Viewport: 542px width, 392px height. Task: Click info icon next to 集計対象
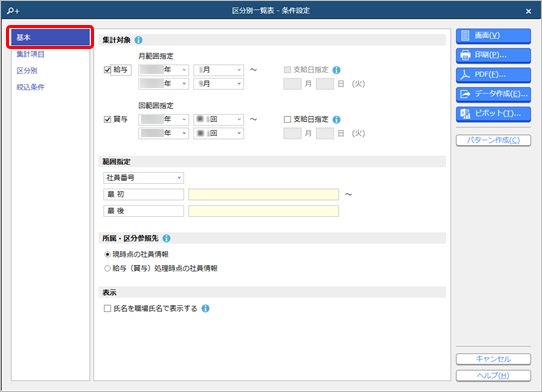tap(139, 40)
